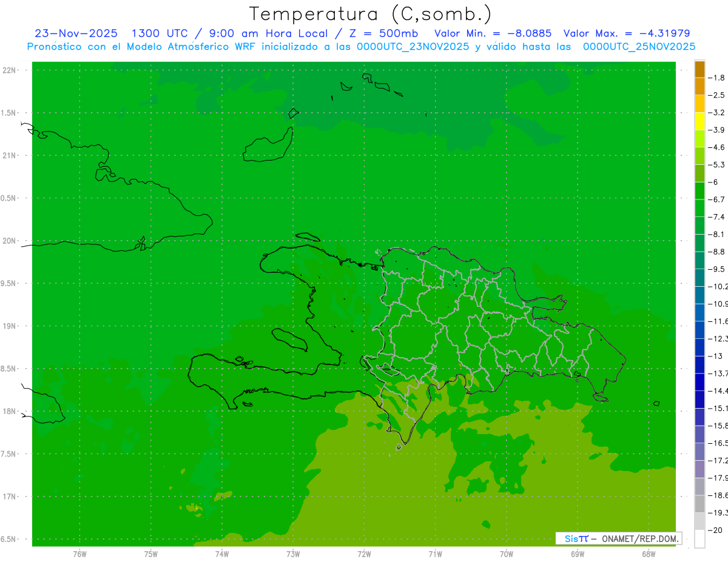The width and height of the screenshot is (728, 562).
Task: Click the '18N' latitude label
Action: click(x=10, y=411)
